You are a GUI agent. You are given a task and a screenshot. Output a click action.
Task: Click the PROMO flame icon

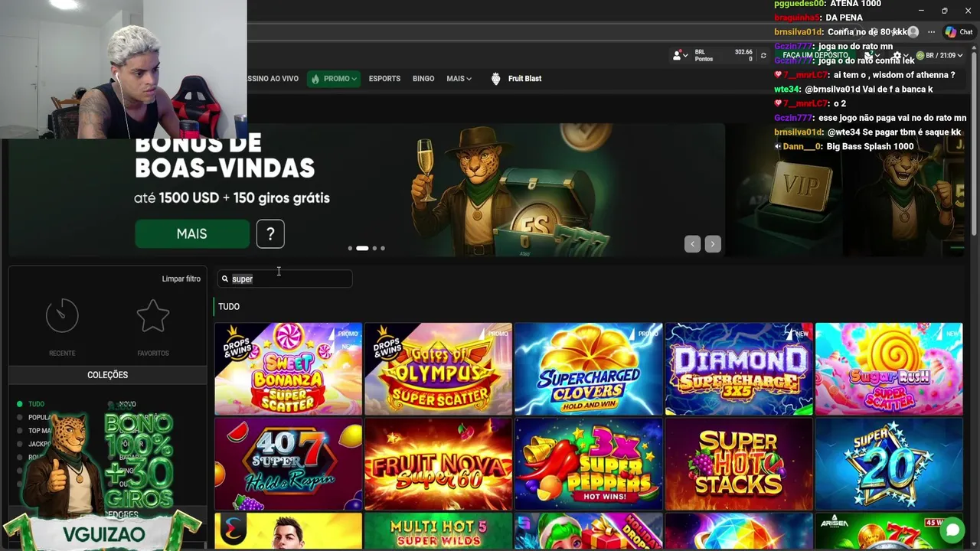pos(315,79)
